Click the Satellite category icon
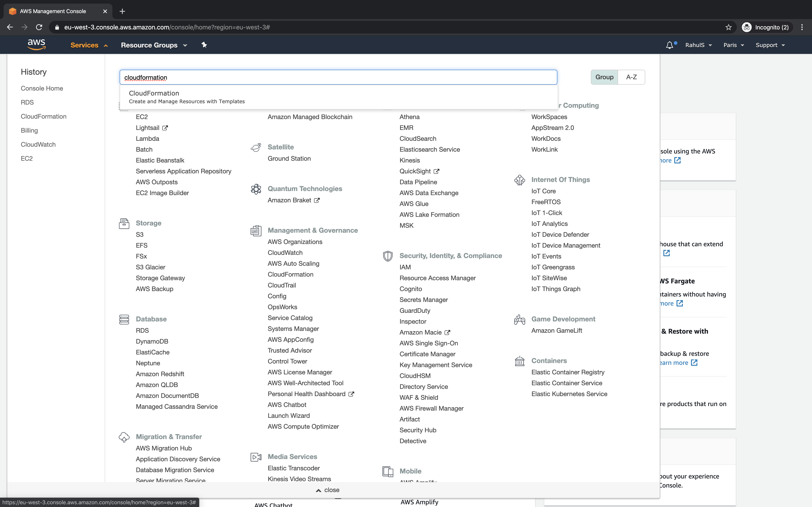The height and width of the screenshot is (507, 812). [256, 147]
